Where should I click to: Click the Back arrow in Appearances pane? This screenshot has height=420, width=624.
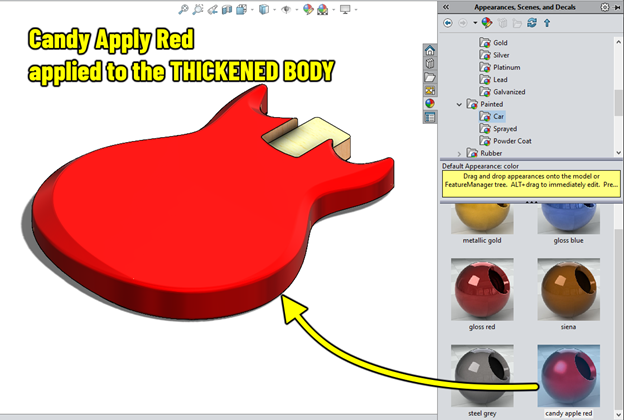[448, 23]
